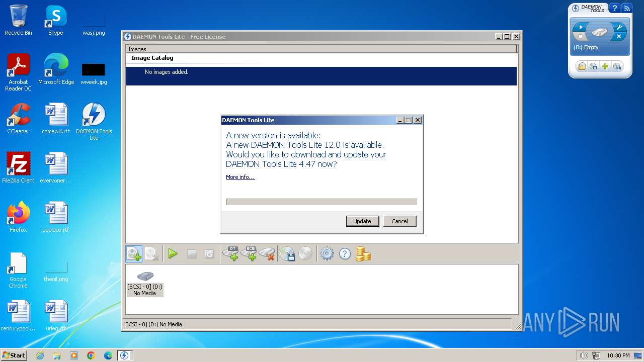This screenshot has width=644, height=362.
Task: Click the DAEMON Tools gadget logo
Action: [x=588, y=8]
